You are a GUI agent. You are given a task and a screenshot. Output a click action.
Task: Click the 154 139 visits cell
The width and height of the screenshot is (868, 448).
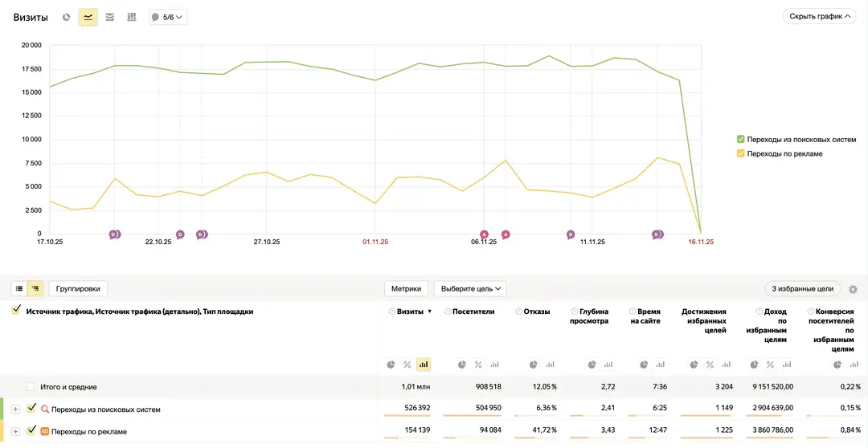pos(419,430)
